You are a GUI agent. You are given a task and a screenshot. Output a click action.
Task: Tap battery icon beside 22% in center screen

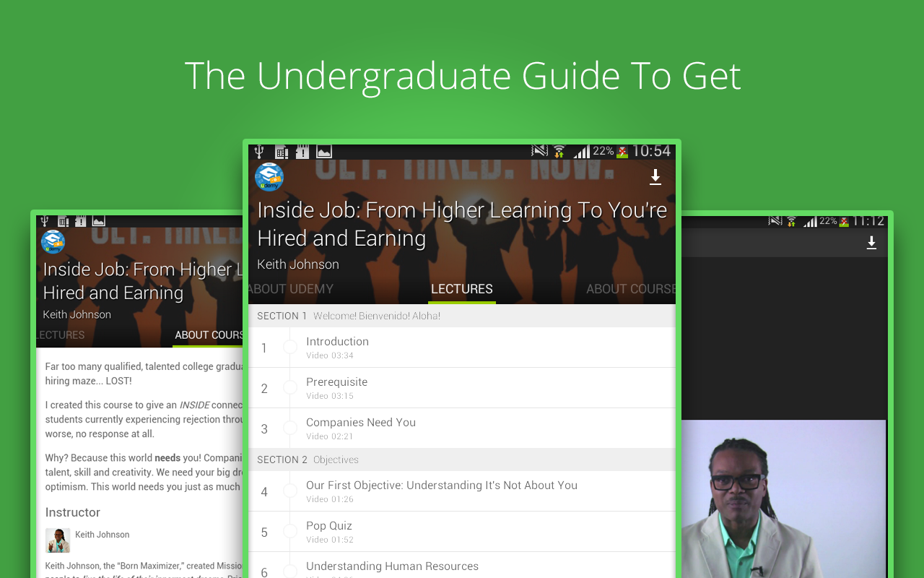[x=622, y=152]
